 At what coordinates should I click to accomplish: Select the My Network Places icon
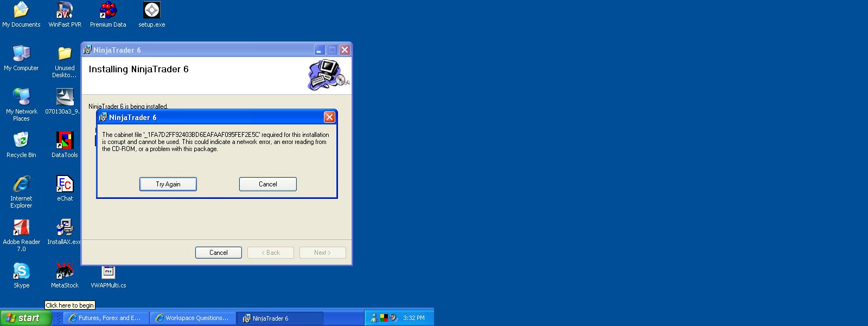[x=21, y=105]
